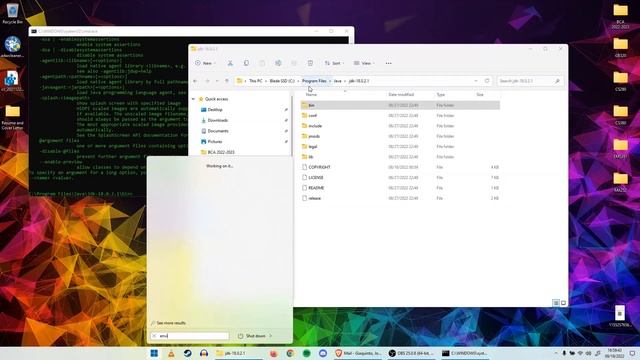Click See more results link
This screenshot has height=360, width=640.
171,323
